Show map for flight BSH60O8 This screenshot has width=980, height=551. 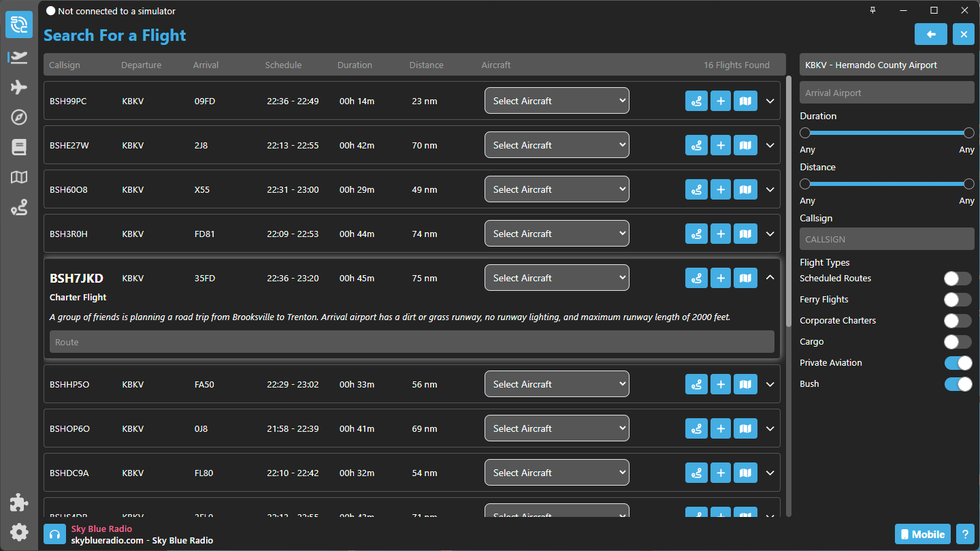[x=745, y=189]
